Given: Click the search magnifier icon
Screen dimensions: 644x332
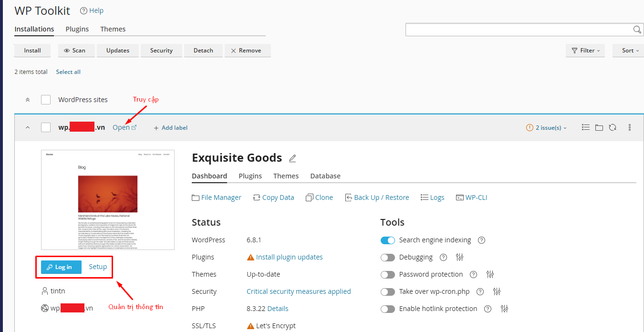Looking at the screenshot, I should (x=637, y=30).
